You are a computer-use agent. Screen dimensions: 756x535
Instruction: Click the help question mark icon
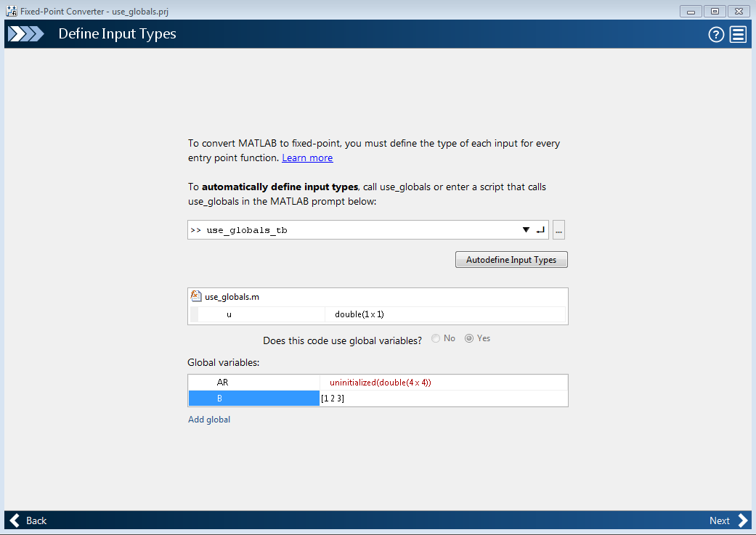point(716,34)
